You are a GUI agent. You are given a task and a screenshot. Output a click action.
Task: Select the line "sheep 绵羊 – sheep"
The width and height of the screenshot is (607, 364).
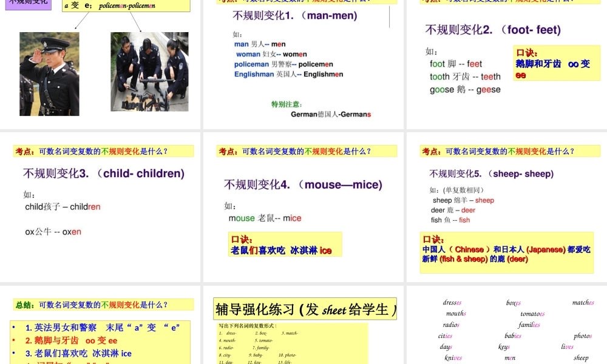pos(463,200)
